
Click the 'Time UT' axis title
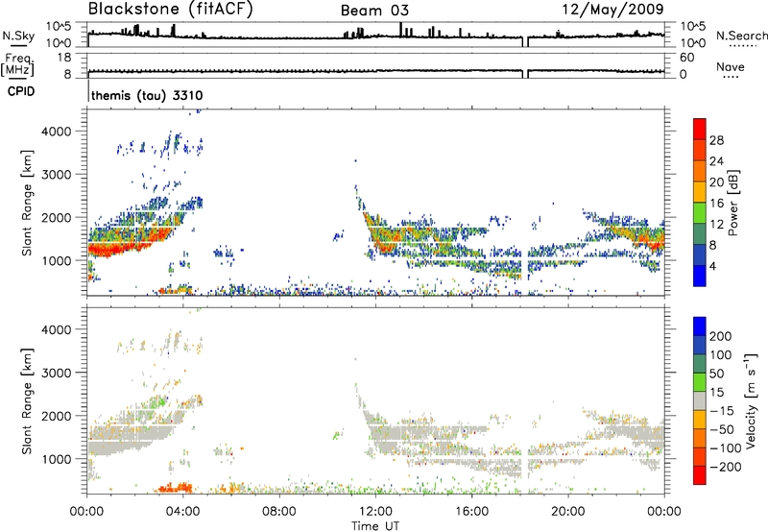coord(375,526)
